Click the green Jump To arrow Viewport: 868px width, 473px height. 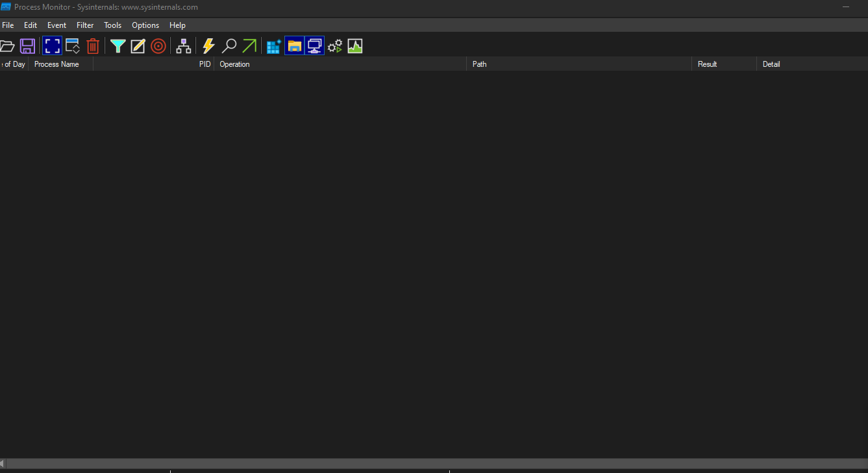(x=249, y=46)
